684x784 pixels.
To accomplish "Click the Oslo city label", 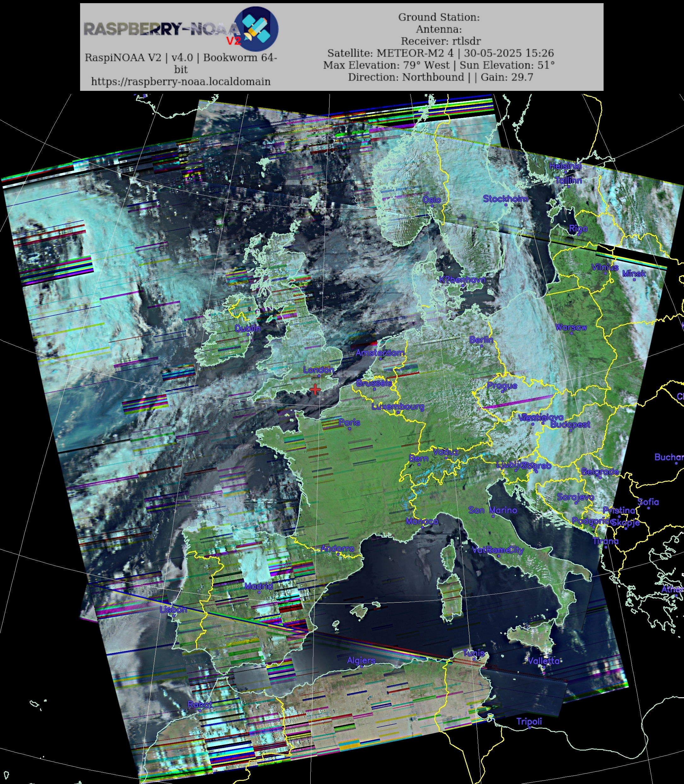I will click(432, 200).
